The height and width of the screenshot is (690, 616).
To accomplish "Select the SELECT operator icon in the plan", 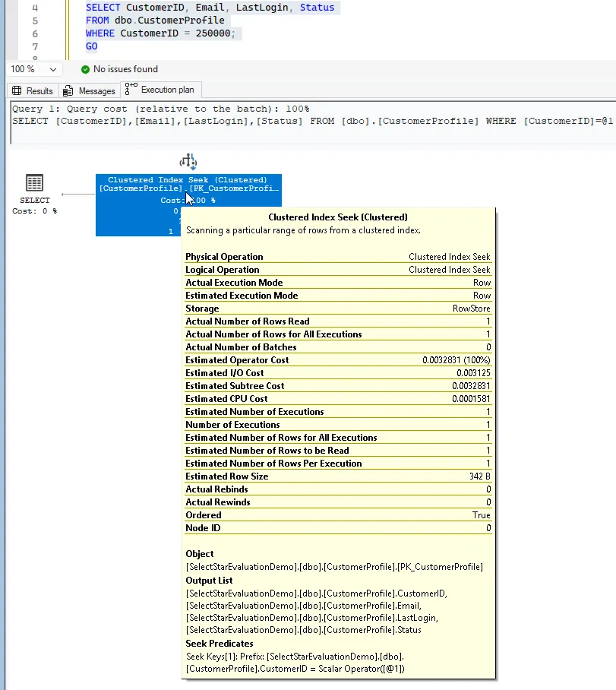I will click(x=33, y=181).
